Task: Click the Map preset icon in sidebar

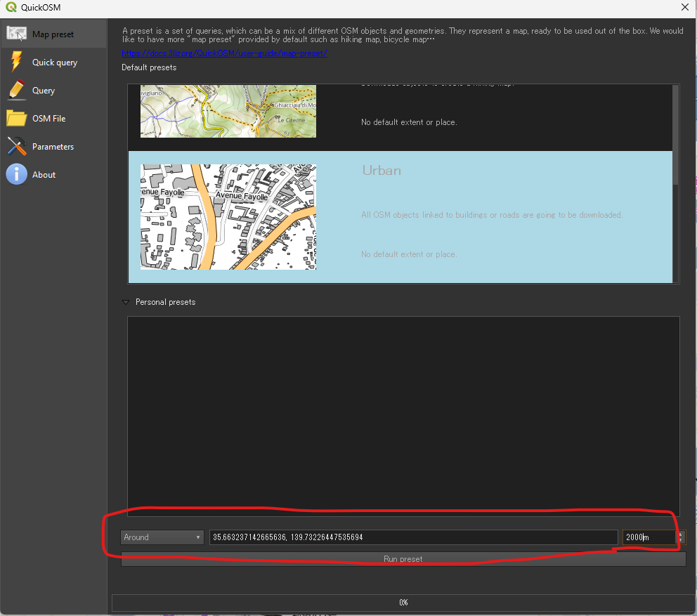Action: tap(17, 34)
